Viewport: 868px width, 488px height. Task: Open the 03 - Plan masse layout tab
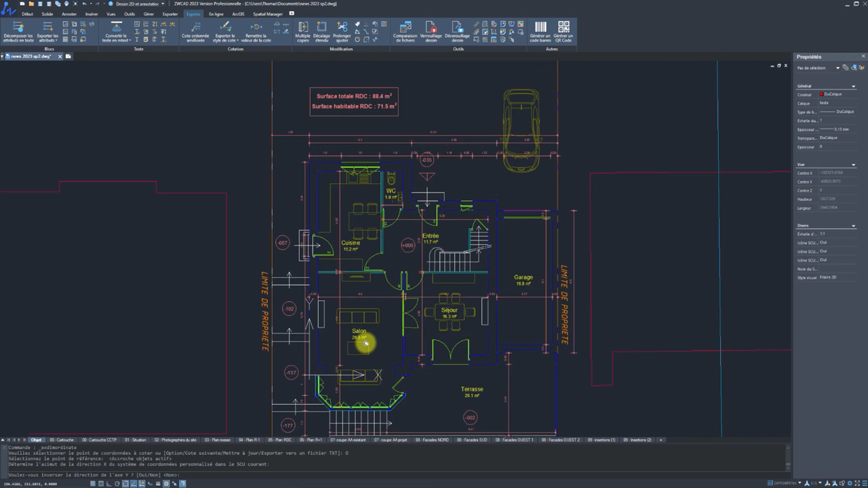(217, 440)
